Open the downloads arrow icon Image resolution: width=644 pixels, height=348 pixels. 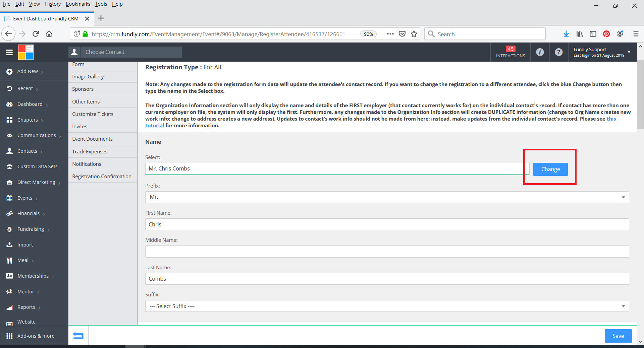pyautogui.click(x=566, y=34)
